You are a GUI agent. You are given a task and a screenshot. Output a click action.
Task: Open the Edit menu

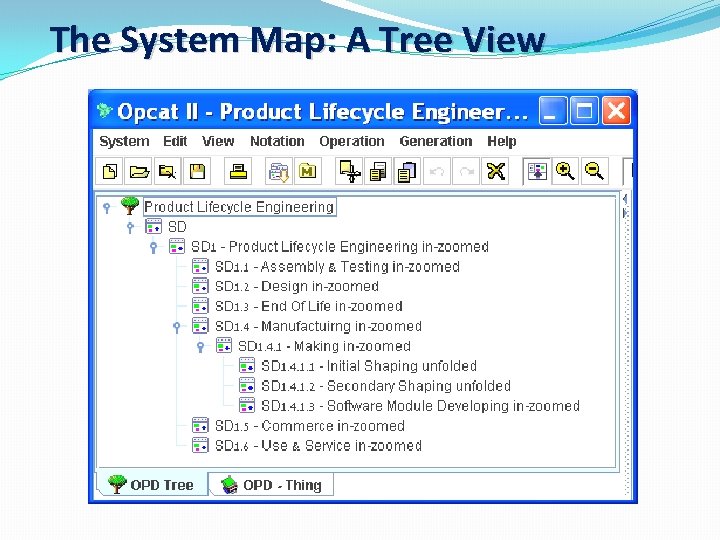tap(175, 141)
